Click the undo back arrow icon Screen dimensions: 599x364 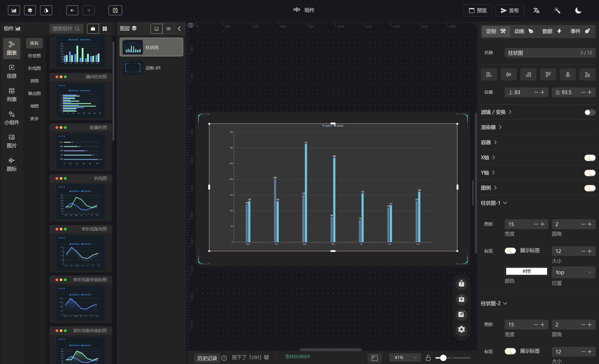72,10
